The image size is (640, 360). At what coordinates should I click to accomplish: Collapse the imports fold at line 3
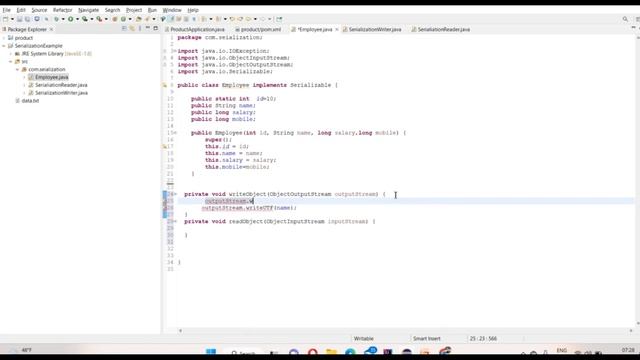(x=175, y=51)
